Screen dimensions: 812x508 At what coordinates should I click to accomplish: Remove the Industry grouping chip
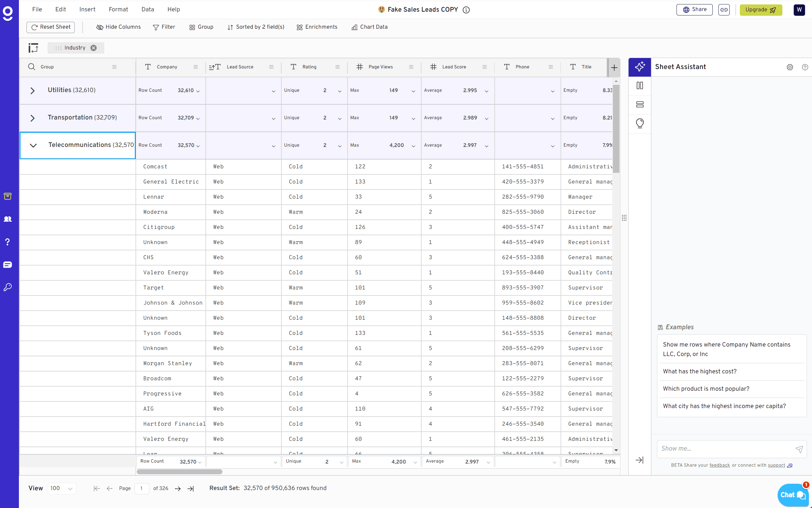pos(94,48)
